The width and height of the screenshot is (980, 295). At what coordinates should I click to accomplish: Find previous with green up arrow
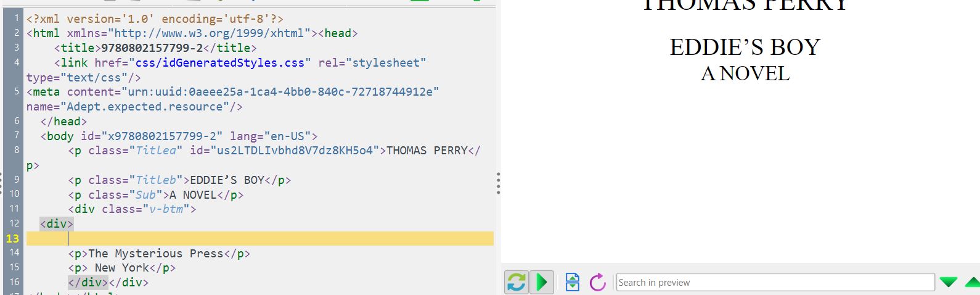coord(973,282)
